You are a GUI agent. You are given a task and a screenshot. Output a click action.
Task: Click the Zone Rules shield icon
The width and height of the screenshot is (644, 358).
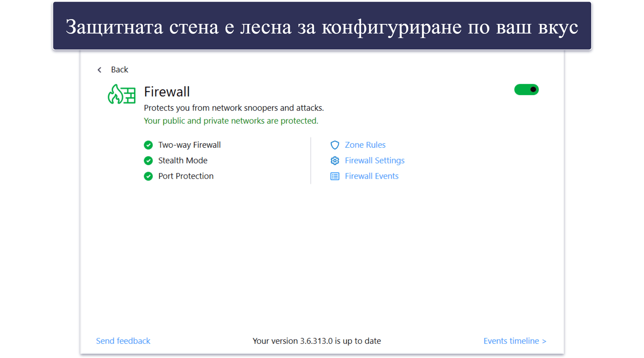tap(334, 145)
